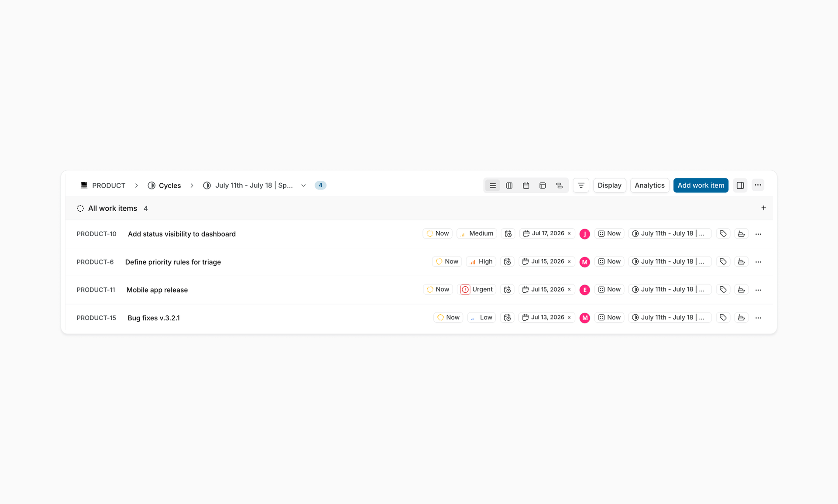The image size is (838, 504).
Task: Navigate to Cycles breadcrumb
Action: pyautogui.click(x=164, y=185)
